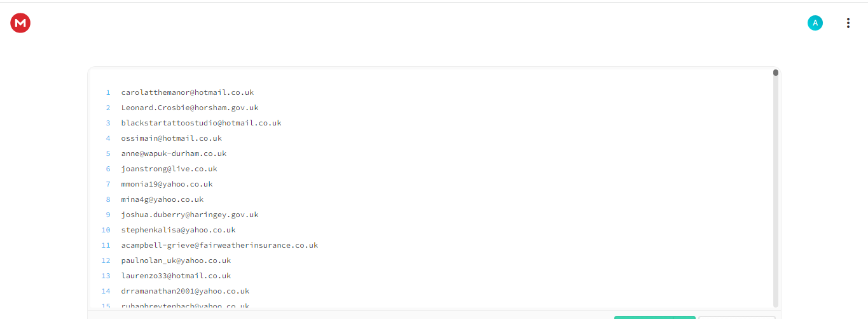Click the laurenzo33 hotmail address on line 13
868x319 pixels.
coord(176,276)
